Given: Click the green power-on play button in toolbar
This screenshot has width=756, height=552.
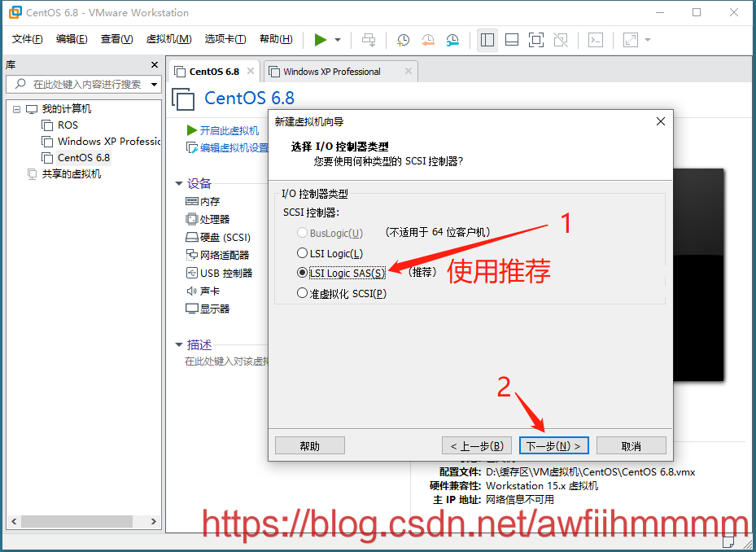Looking at the screenshot, I should (x=321, y=40).
